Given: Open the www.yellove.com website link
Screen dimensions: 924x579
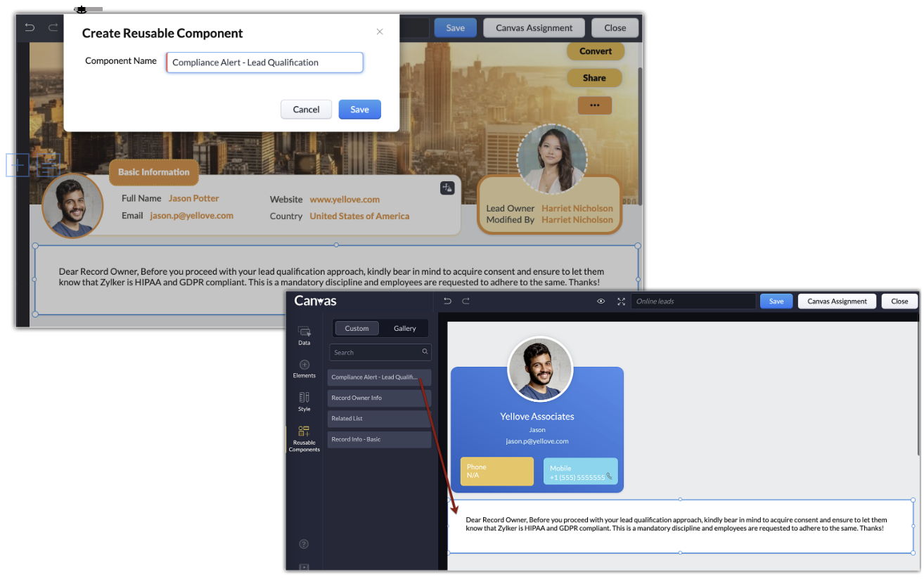Looking at the screenshot, I should [345, 200].
